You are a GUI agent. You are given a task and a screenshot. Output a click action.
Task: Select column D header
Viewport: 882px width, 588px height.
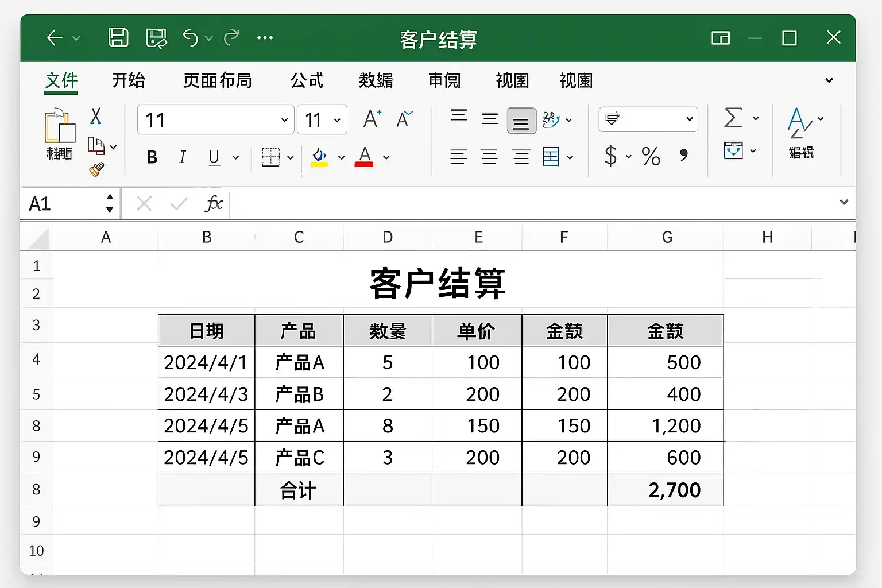click(388, 237)
